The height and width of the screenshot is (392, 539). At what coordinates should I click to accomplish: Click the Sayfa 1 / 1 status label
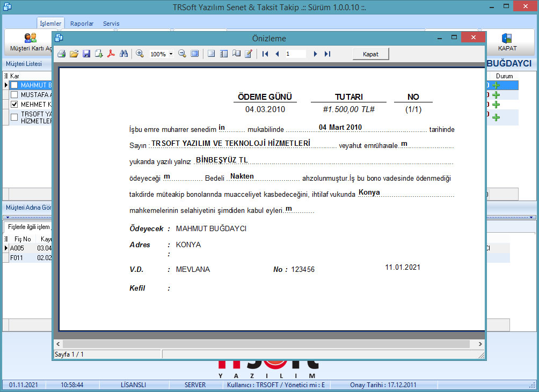pos(69,354)
